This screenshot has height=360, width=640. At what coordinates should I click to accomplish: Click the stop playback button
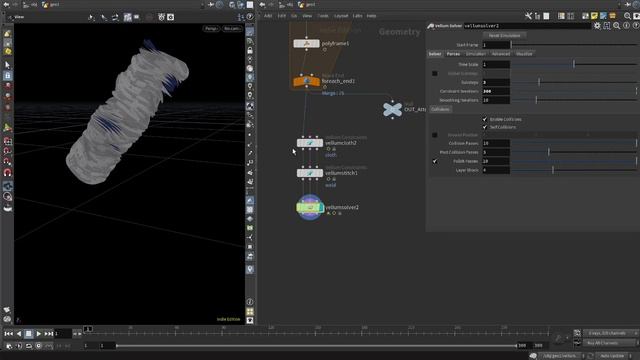(x=29, y=334)
